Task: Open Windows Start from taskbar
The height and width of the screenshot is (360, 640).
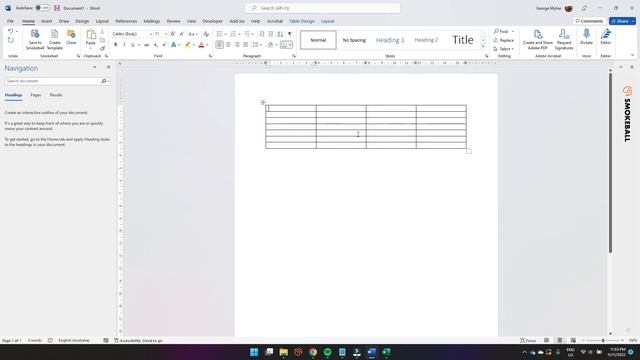Action: click(254, 352)
